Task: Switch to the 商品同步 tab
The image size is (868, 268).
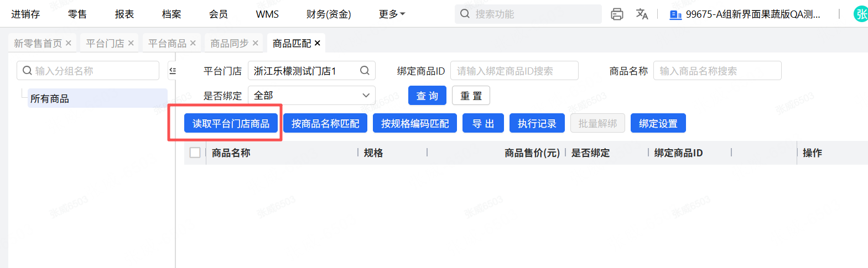Action: tap(230, 43)
